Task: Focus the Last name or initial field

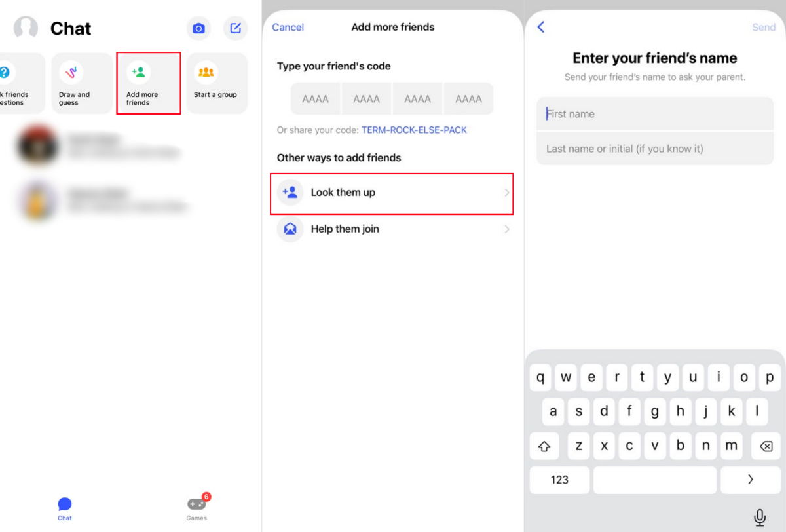Action: click(x=655, y=149)
